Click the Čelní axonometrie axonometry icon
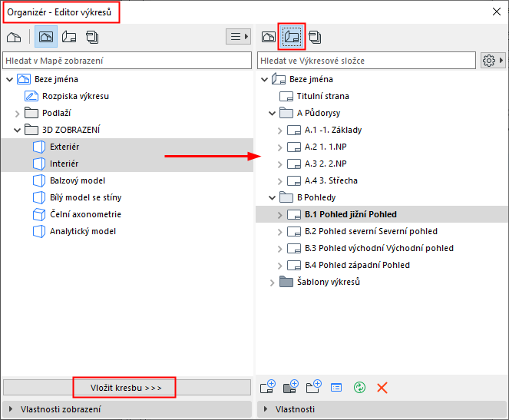Image resolution: width=509 pixels, height=420 pixels. point(39,214)
